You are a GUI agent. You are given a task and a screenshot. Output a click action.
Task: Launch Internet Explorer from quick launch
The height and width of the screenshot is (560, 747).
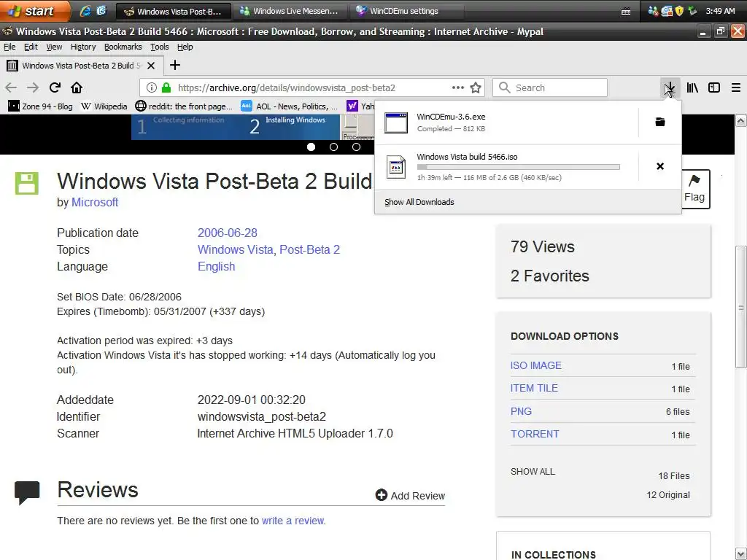[85, 11]
